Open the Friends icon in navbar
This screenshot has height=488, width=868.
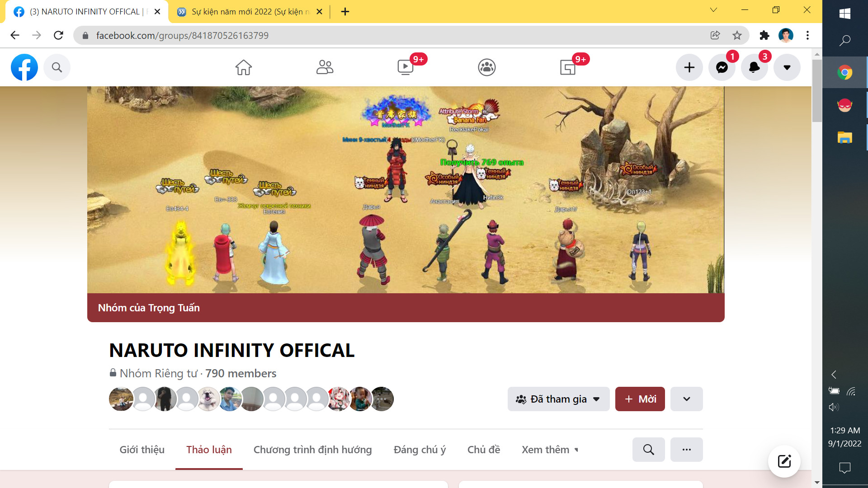click(x=325, y=67)
